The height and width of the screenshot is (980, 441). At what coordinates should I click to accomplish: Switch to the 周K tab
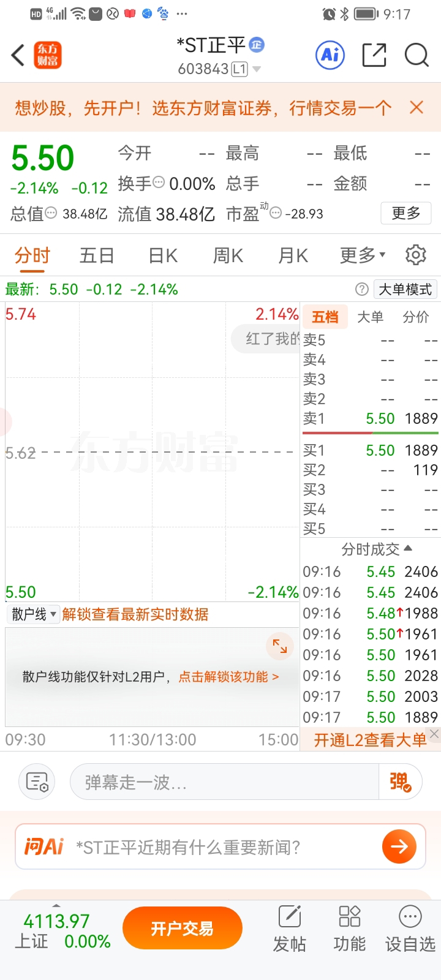228,255
